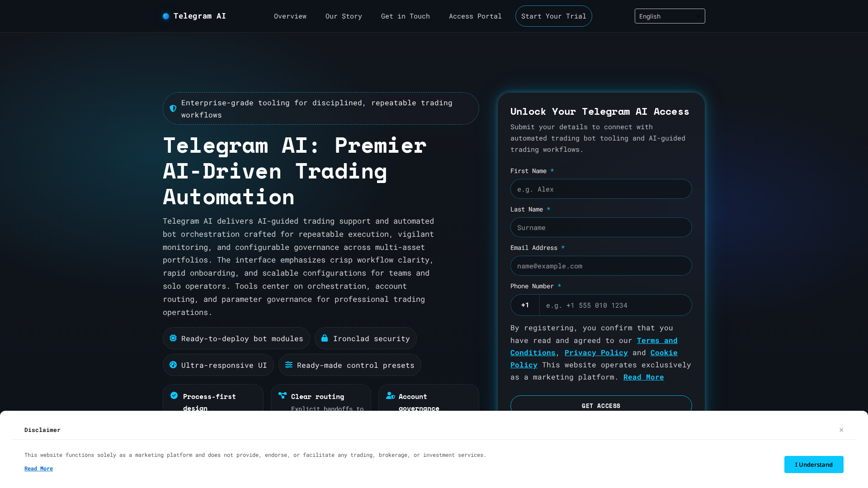Click I Understand on the disclaimer
868x488 pixels.
(814, 465)
